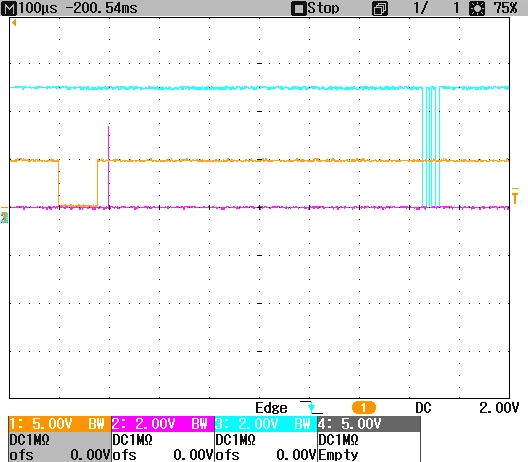Click DC1MΩ coupling under channel 4
528x462 pixels.
click(x=339, y=440)
